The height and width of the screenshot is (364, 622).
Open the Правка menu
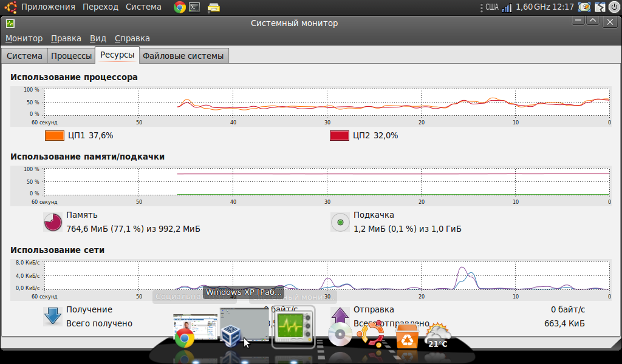click(x=66, y=38)
